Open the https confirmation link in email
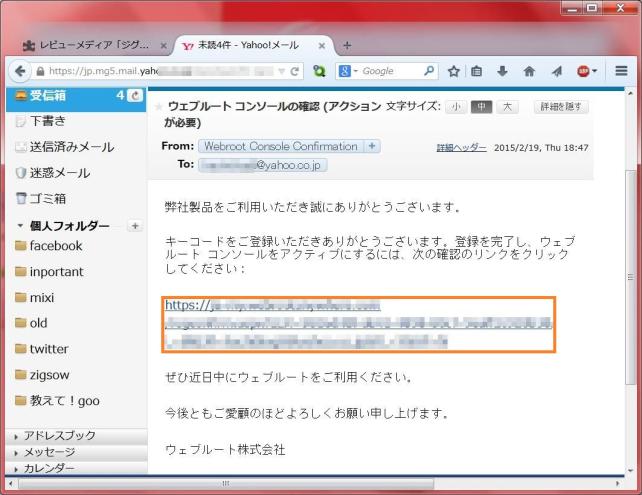The height and width of the screenshot is (495, 642). (358, 324)
